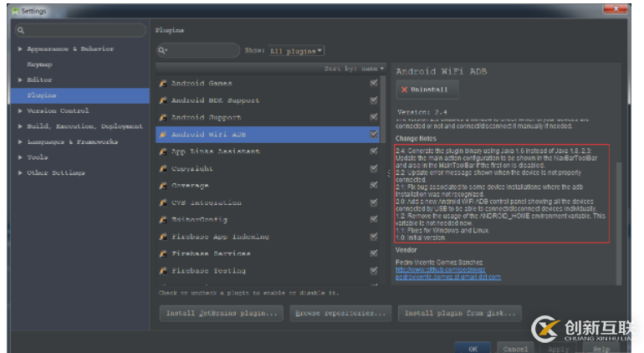Click the Copyright plugin icon
The width and height of the screenshot is (644, 353).
pyautogui.click(x=163, y=168)
